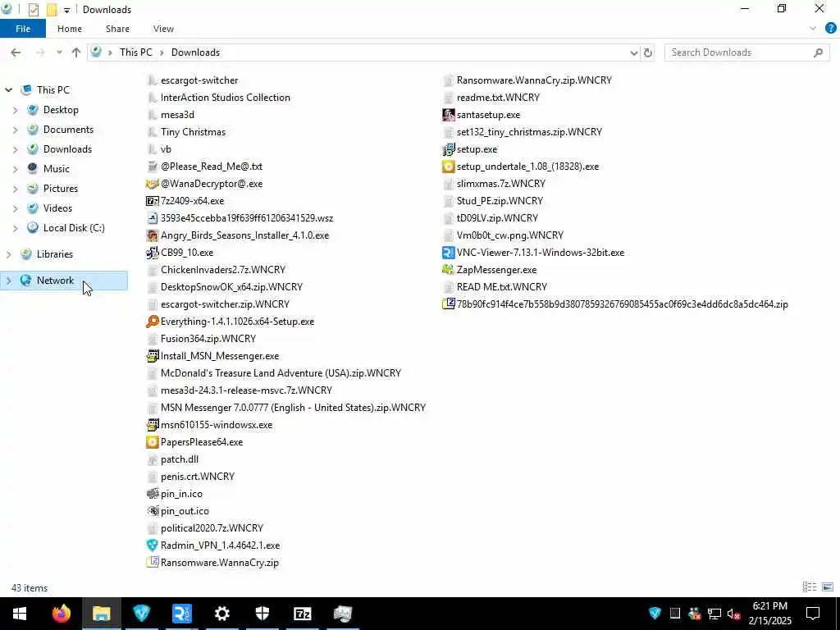This screenshot has width=840, height=630.
Task: Select Downloads in the navigation pane
Action: point(67,149)
